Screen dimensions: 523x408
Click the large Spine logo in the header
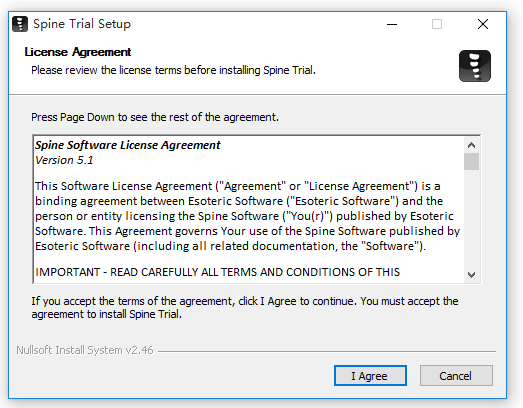(x=475, y=66)
